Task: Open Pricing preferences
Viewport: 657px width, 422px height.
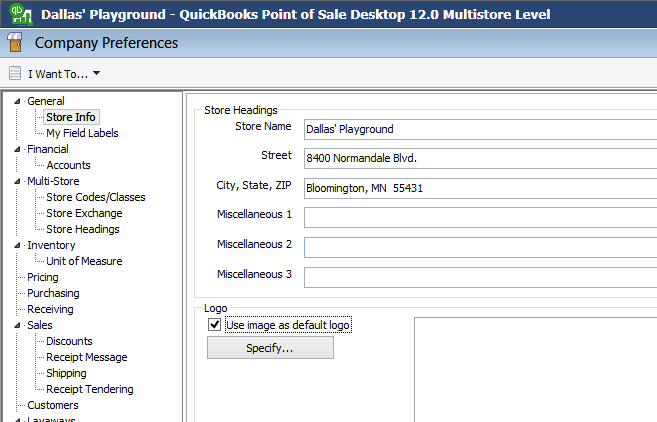Action: pos(43,277)
